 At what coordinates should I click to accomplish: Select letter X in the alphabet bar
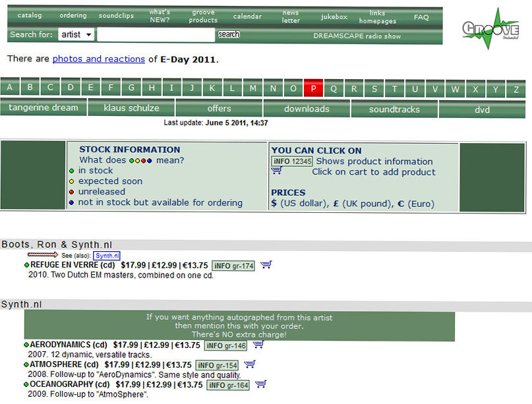[x=476, y=90]
